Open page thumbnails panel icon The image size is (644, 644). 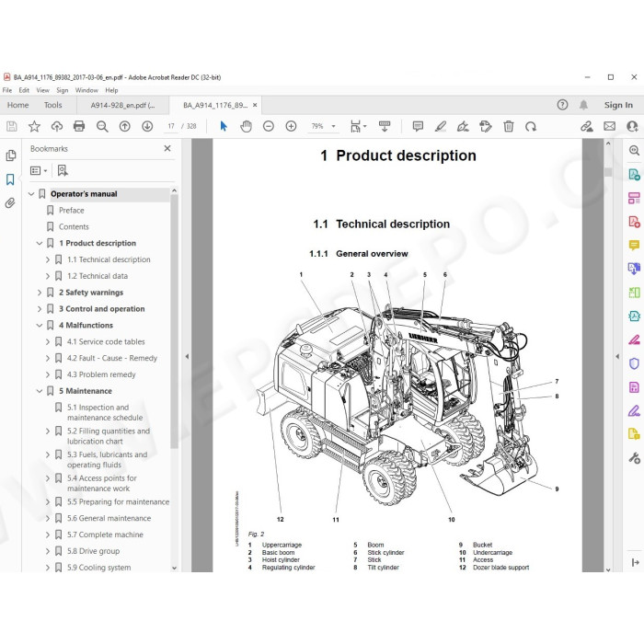11,155
